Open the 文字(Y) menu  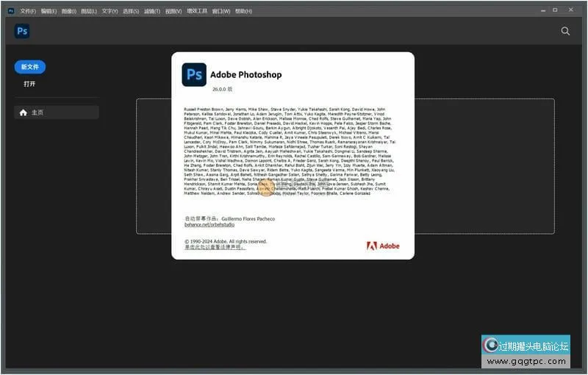110,12
